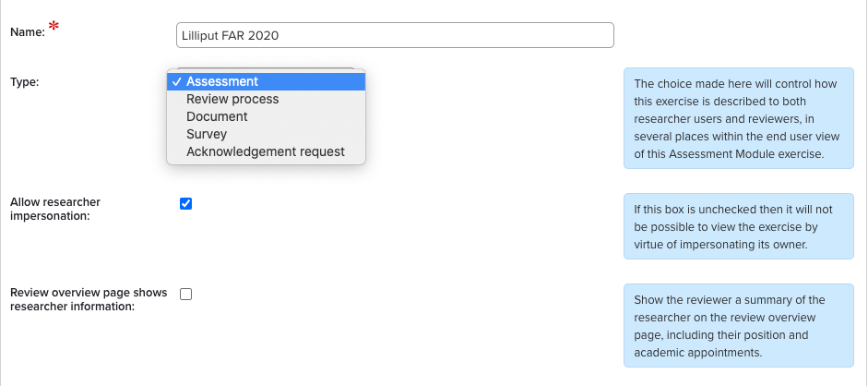This screenshot has height=386, width=868.
Task: Click the review overview help text box
Action: click(x=737, y=325)
